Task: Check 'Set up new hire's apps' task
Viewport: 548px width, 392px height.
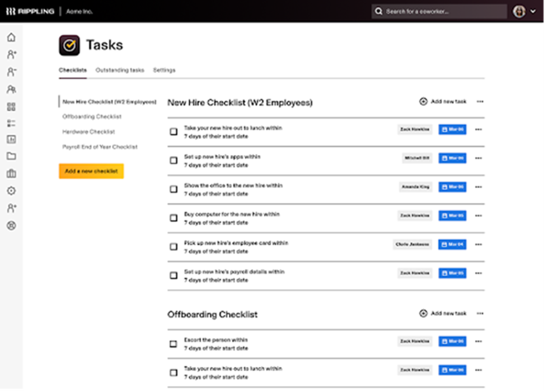Action: 174,160
